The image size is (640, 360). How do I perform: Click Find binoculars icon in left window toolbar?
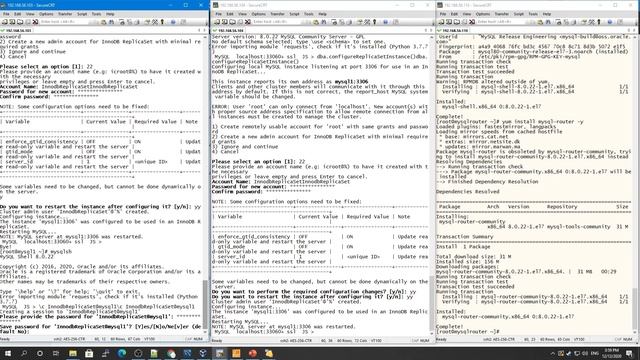[x=111, y=22]
